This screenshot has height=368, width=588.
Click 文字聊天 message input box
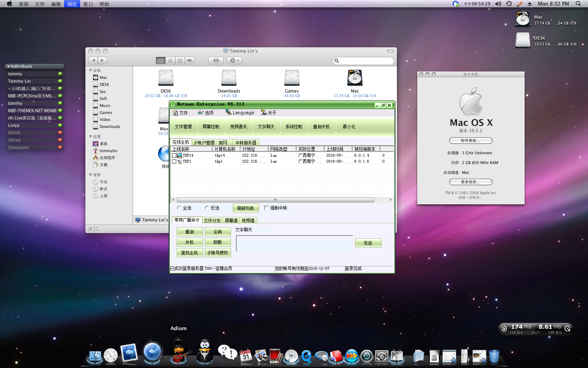294,243
